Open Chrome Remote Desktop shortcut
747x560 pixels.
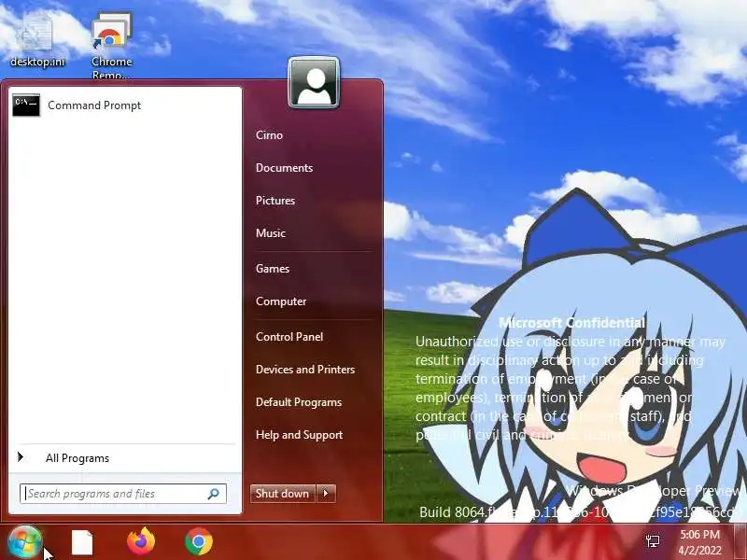click(x=111, y=46)
